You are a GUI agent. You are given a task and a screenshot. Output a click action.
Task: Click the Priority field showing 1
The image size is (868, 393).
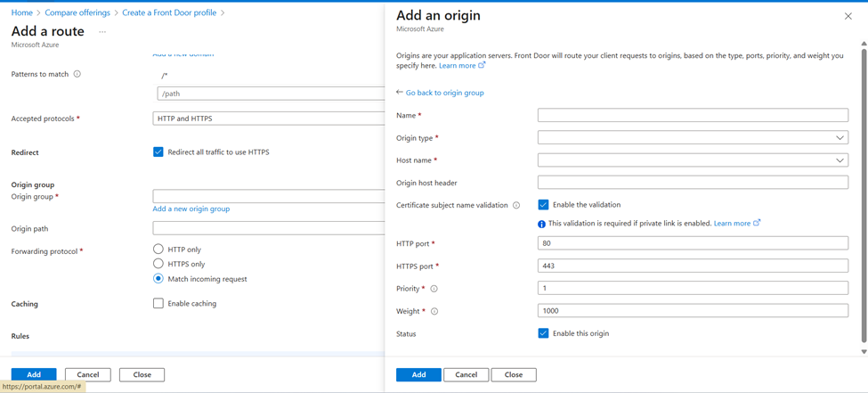coord(694,288)
